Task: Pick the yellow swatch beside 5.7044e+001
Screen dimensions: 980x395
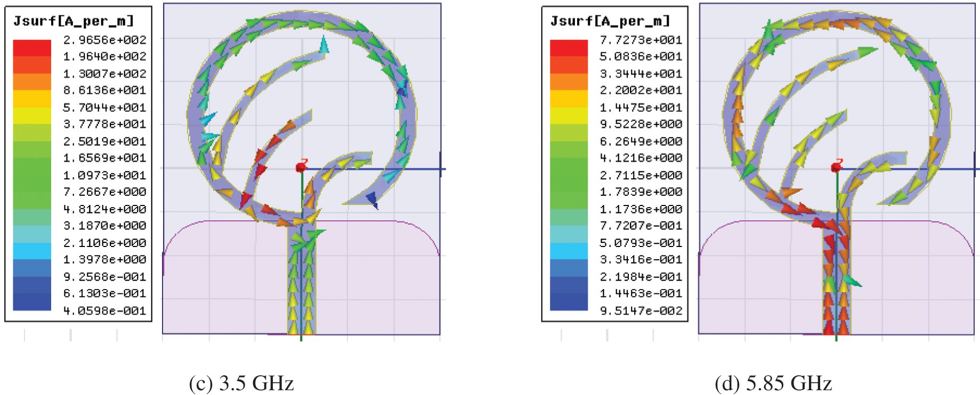Action: 32,99
